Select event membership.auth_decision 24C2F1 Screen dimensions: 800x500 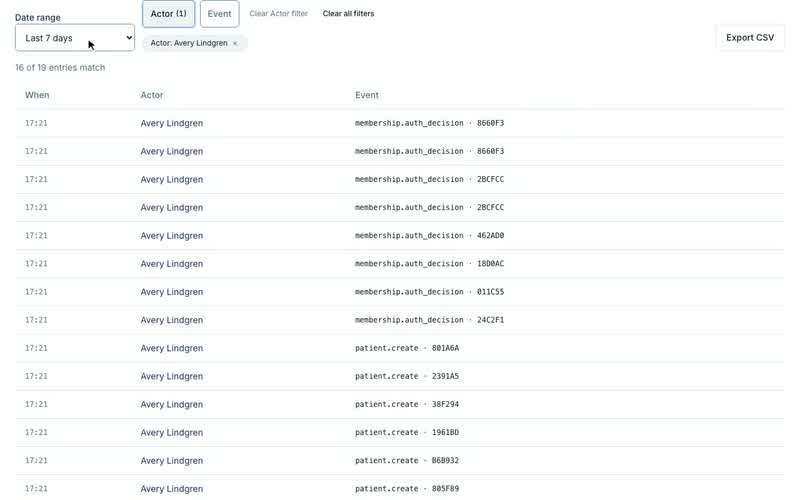pos(429,320)
